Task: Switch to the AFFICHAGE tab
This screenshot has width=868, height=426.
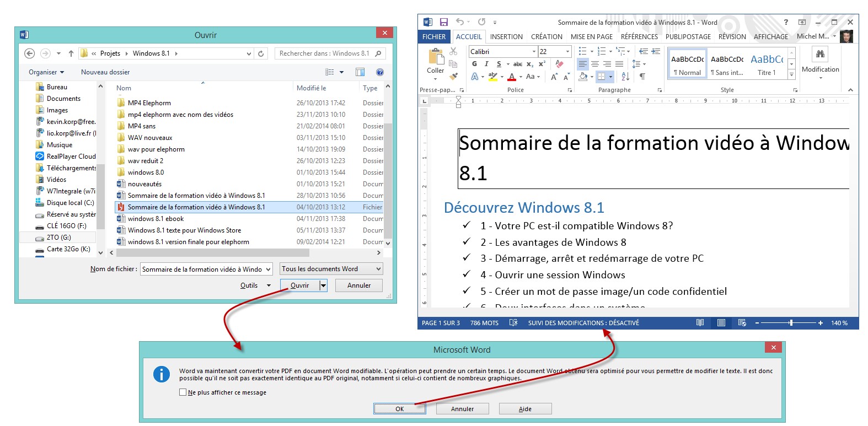Action: tap(771, 36)
